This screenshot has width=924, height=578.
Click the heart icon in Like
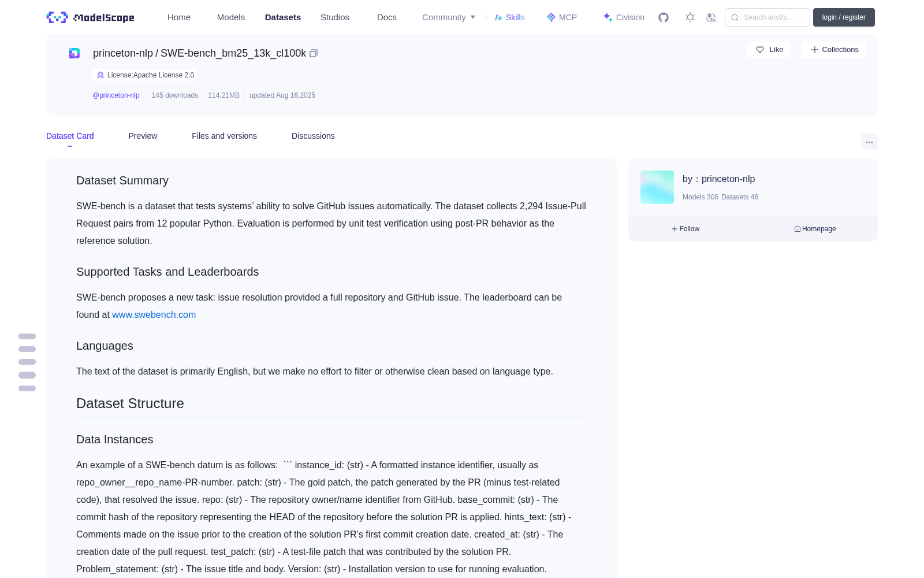pos(760,50)
